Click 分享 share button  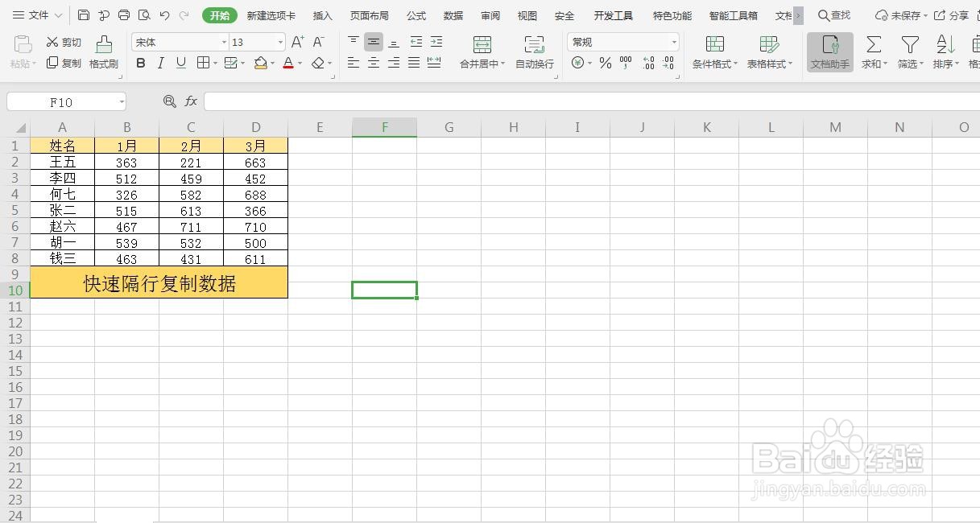point(952,15)
